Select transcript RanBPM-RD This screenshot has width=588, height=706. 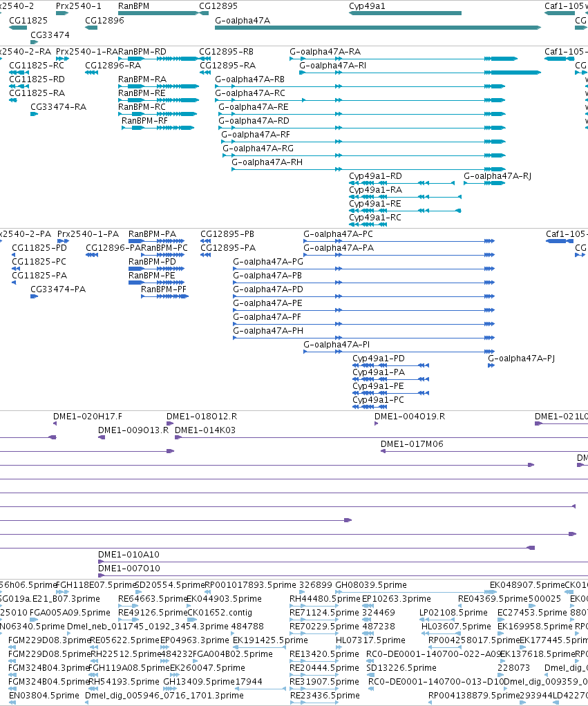[x=142, y=52]
